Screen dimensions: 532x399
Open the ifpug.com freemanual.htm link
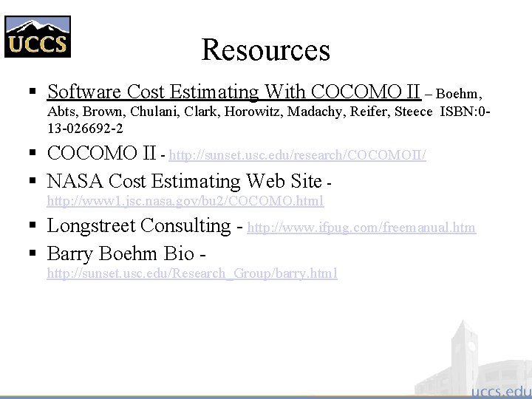[x=361, y=228]
